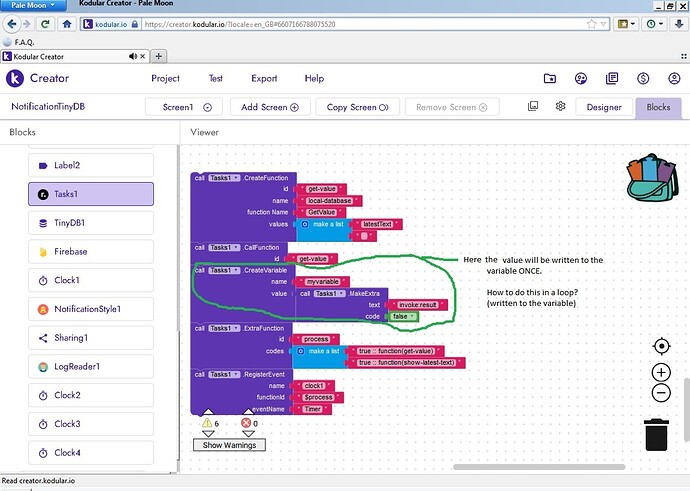Click the 'local-database' text block

click(330, 201)
